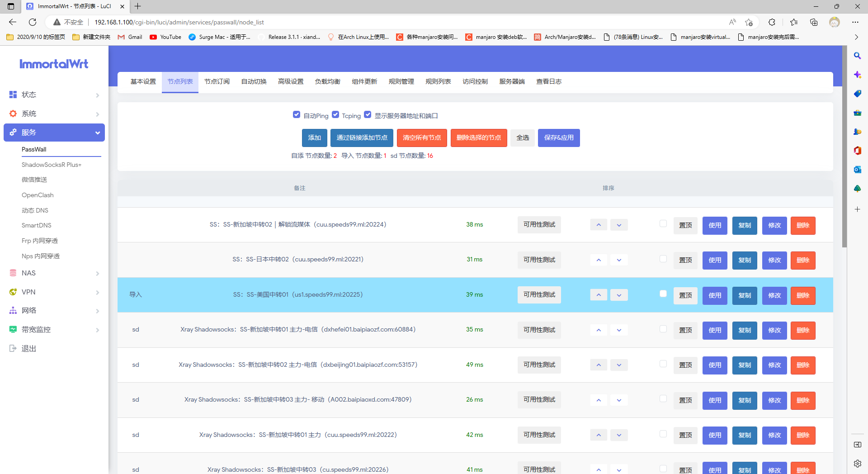Screen dimensions: 868x474
Task: Move SS-日本中转02 node up
Action: (x=599, y=260)
